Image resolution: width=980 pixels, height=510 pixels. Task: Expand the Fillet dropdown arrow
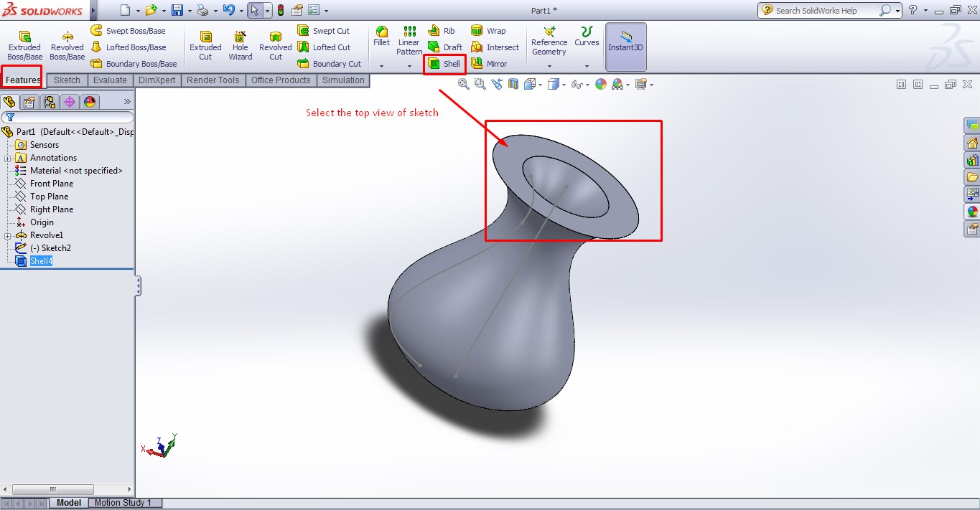[381, 66]
